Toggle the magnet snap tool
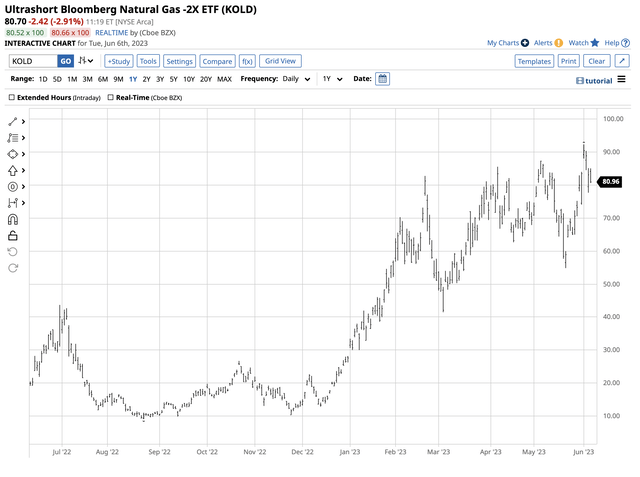The width and height of the screenshot is (640, 477). tap(13, 220)
